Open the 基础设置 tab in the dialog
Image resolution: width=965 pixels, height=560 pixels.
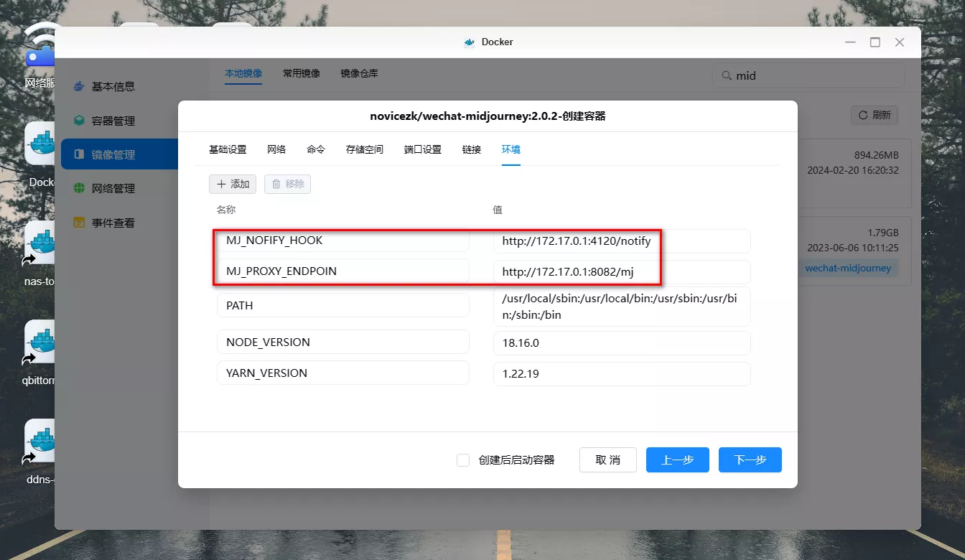coord(228,149)
